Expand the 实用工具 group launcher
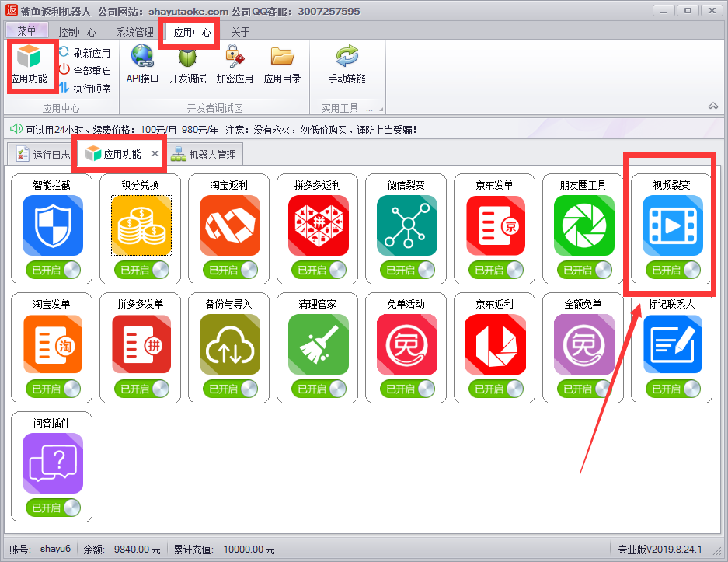This screenshot has width=728, height=562. click(x=381, y=109)
